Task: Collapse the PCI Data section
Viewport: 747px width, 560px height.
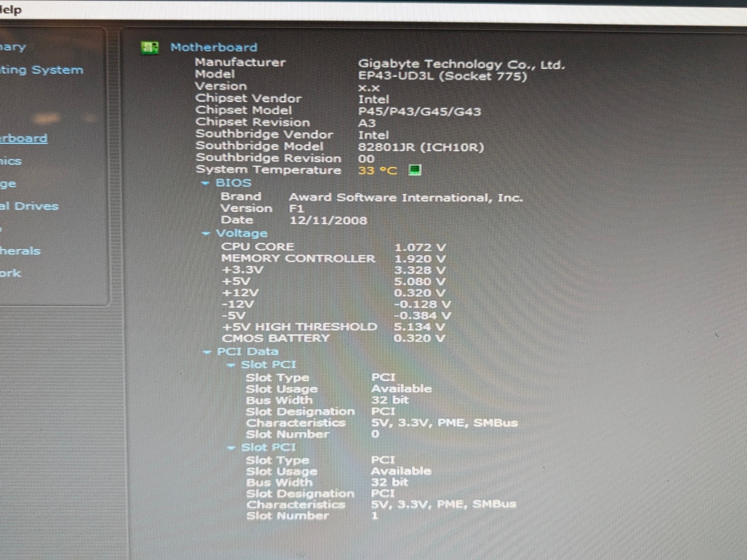Action: [x=207, y=352]
